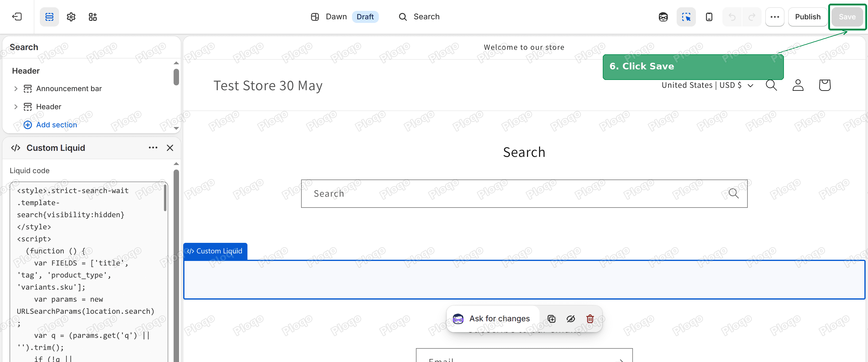
Task: Click the Header group heading
Action: click(26, 71)
